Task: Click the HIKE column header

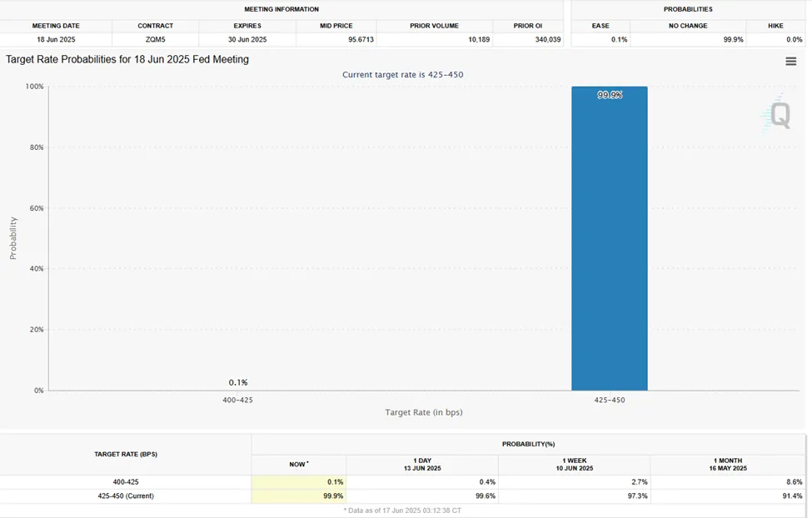Action: coord(775,26)
